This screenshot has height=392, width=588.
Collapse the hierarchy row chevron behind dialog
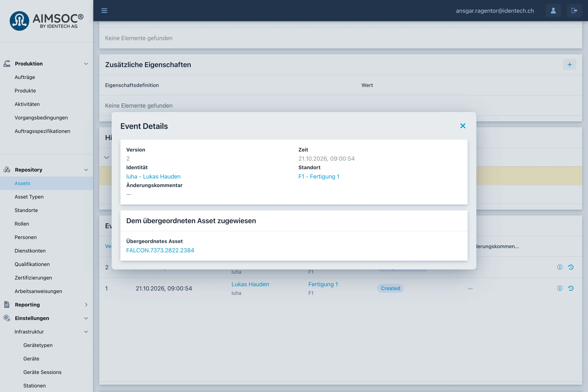[x=107, y=157]
